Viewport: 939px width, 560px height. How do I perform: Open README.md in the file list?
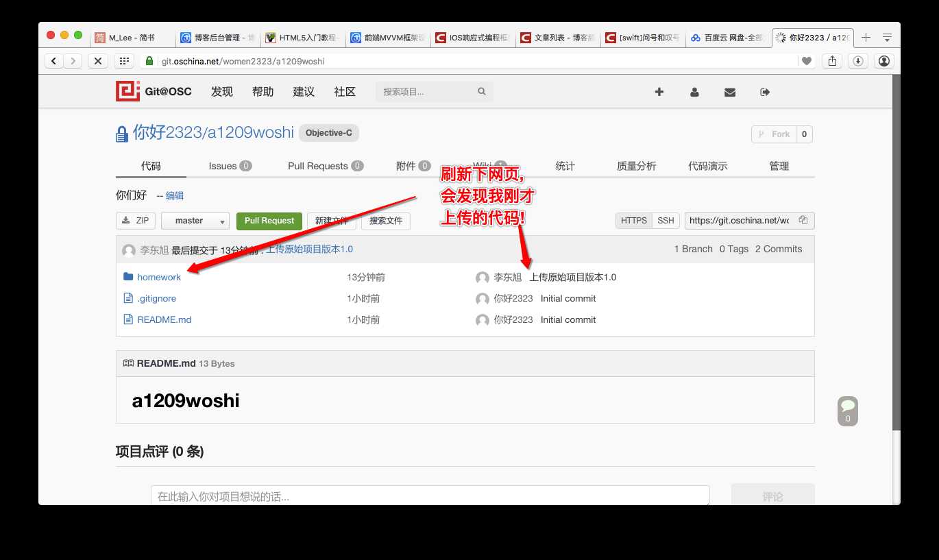tap(164, 319)
